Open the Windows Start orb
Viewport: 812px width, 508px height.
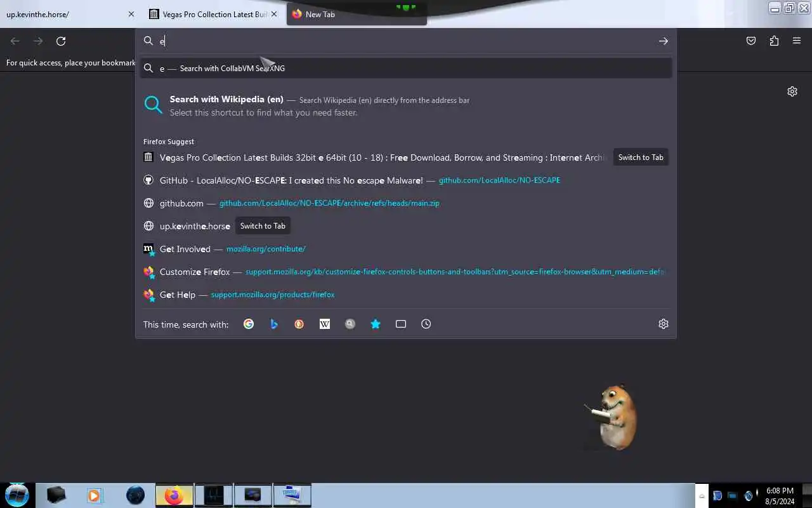tap(17, 495)
